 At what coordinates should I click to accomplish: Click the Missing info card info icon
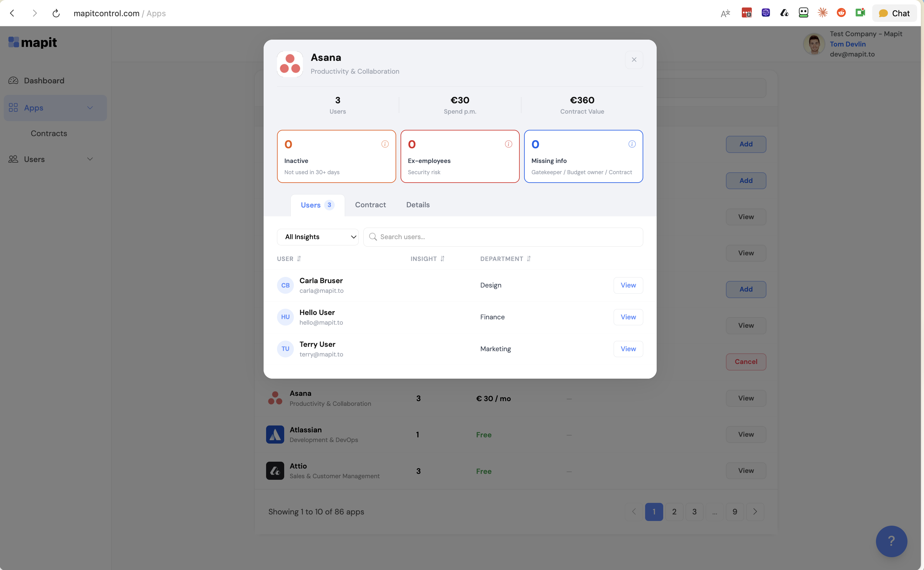click(x=632, y=144)
